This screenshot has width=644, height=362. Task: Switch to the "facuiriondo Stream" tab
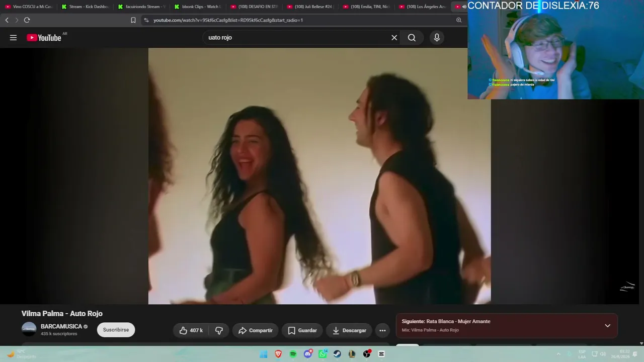tap(141, 7)
